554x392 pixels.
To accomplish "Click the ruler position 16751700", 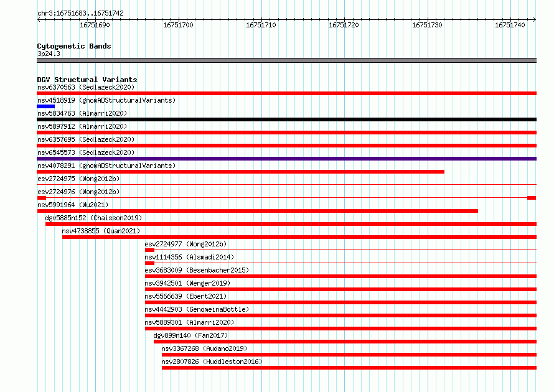I will click(x=178, y=25).
